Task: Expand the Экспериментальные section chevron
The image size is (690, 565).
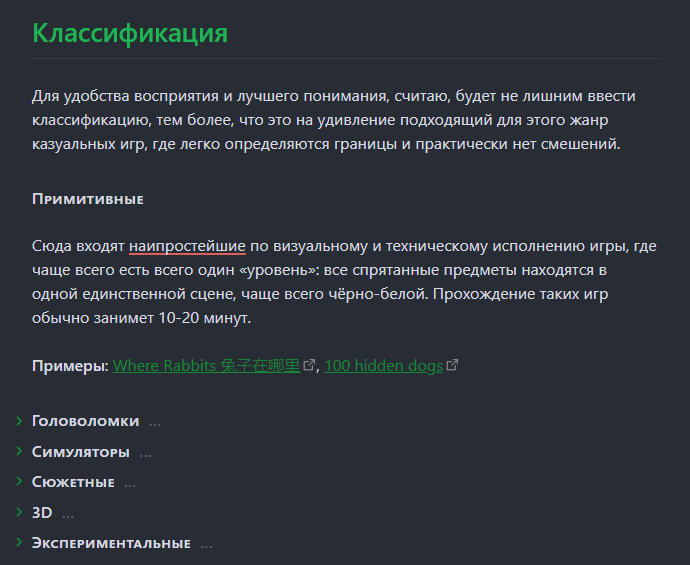Action: click(19, 542)
